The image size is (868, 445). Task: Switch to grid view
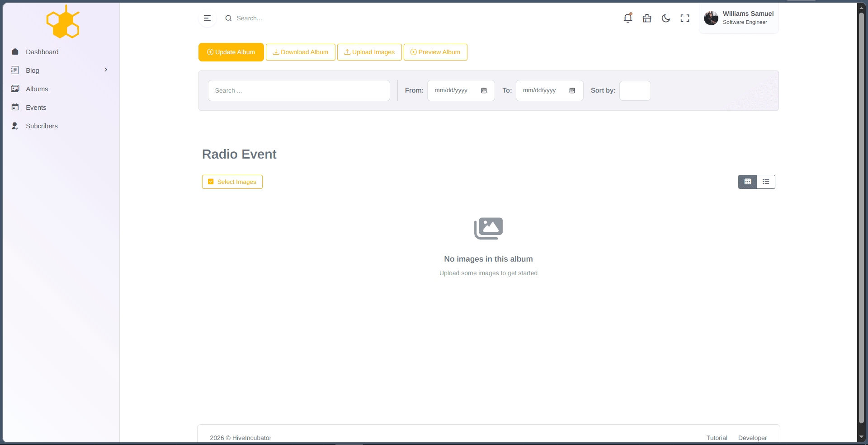click(x=748, y=182)
